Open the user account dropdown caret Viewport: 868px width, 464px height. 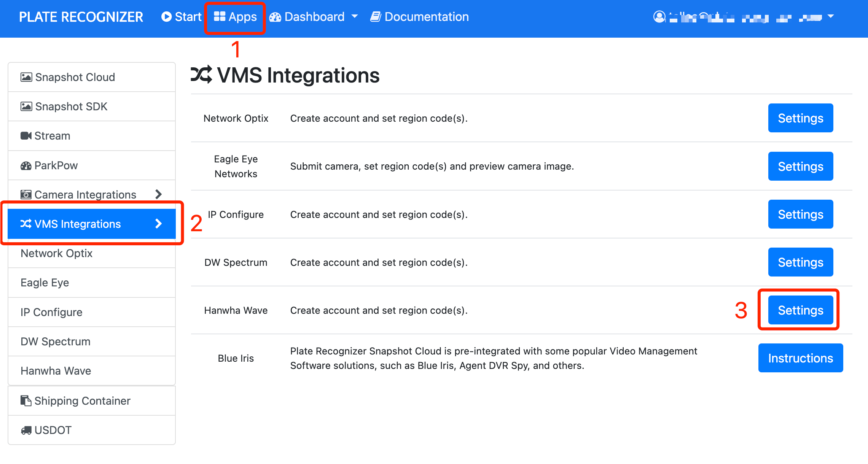coord(831,17)
